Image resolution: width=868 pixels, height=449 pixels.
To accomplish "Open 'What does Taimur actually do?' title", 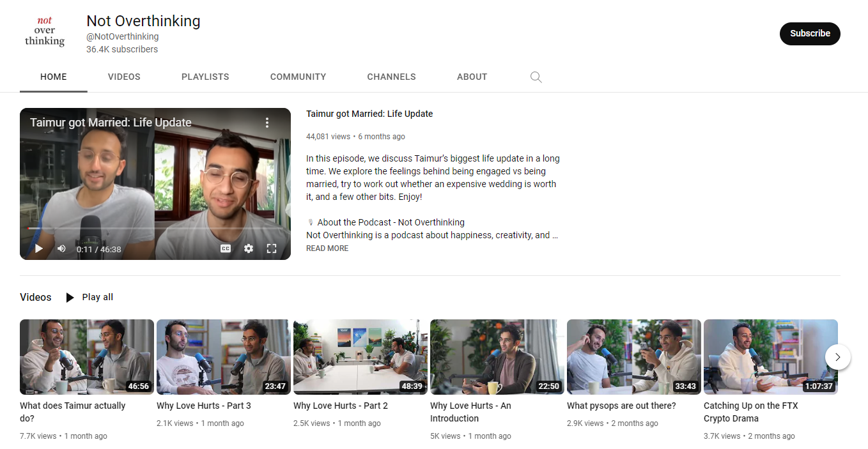I will click(x=73, y=412).
